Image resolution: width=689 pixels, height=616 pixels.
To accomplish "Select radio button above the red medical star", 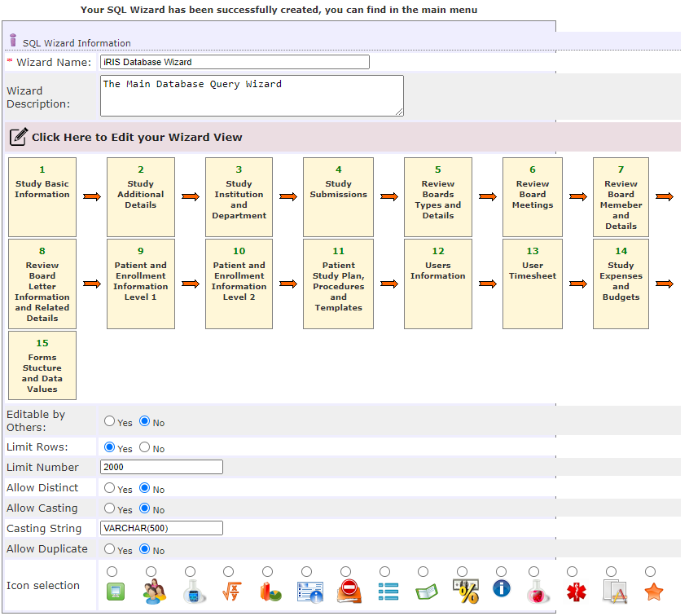I will point(572,571).
